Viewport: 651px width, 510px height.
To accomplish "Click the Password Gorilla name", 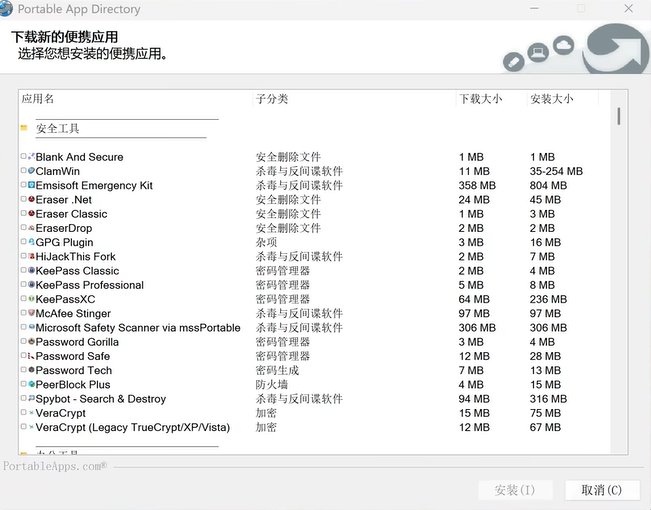I will [77, 342].
